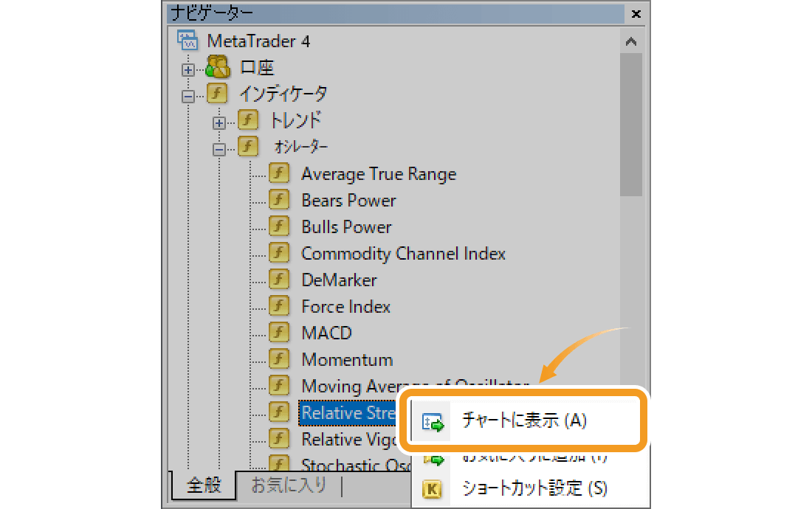Click the Commodity Channel Index icon
812x509 pixels.
279,253
